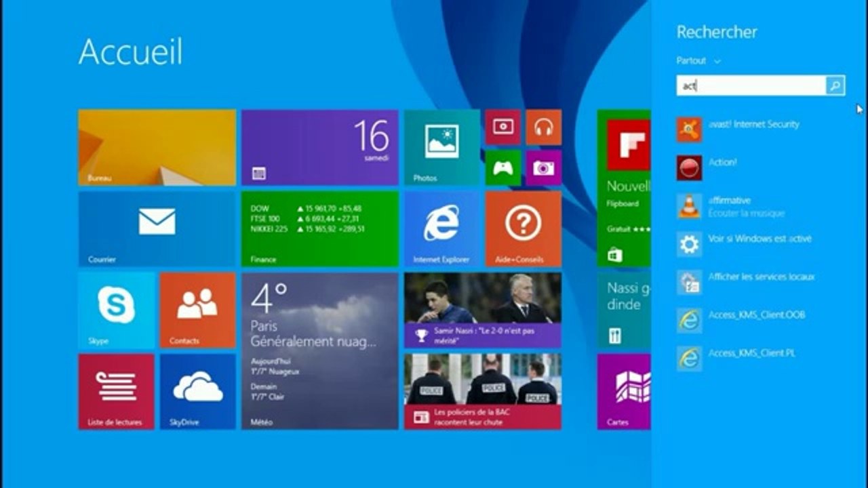868x488 pixels.
Task: Launch the Skype tile
Action: pos(117,310)
